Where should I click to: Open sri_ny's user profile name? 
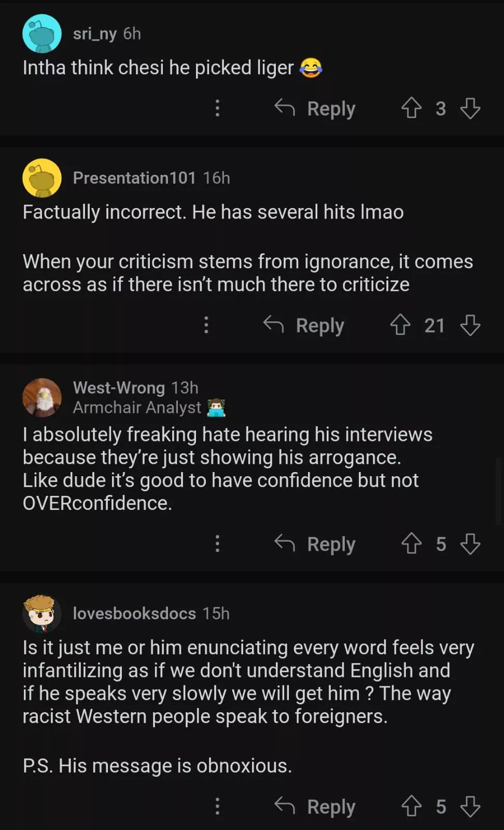click(95, 34)
